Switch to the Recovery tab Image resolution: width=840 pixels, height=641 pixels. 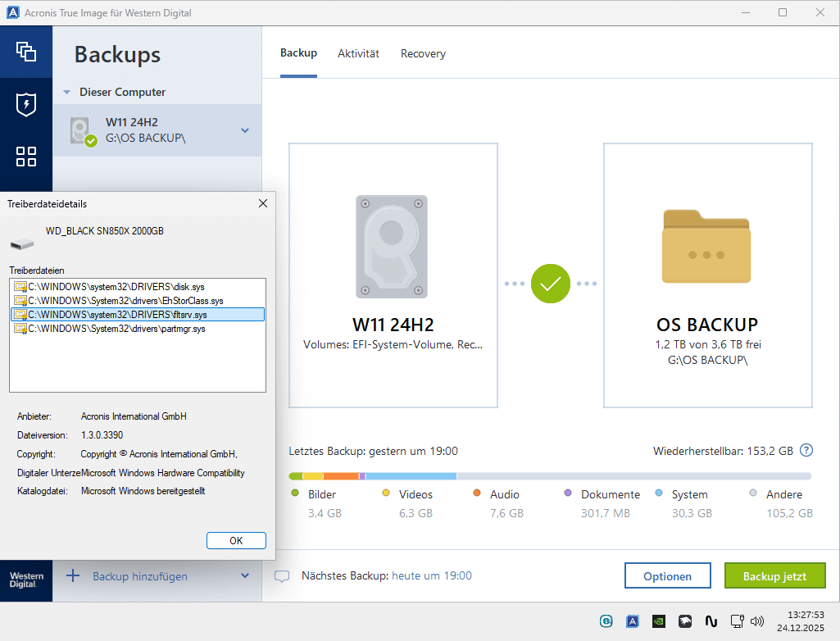(423, 53)
